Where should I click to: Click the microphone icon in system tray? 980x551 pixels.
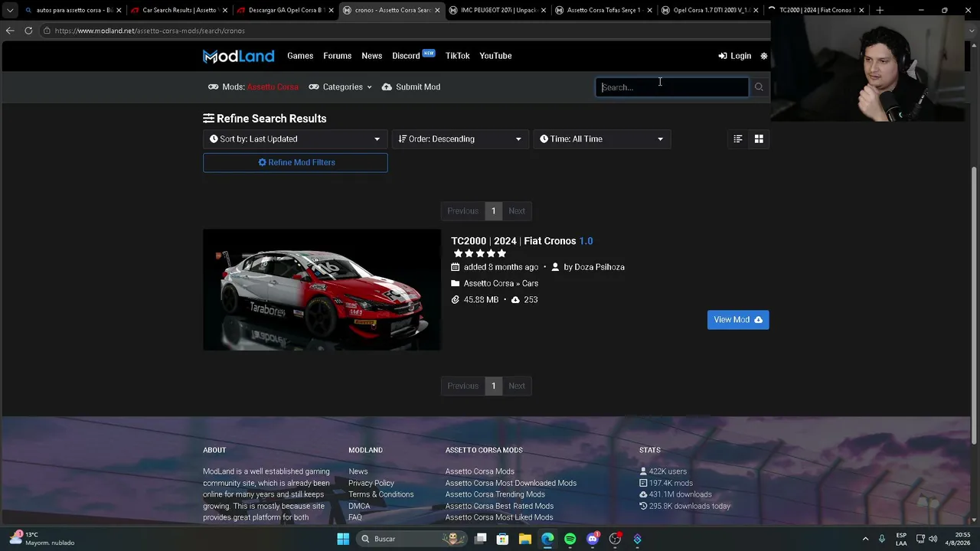coord(882,539)
